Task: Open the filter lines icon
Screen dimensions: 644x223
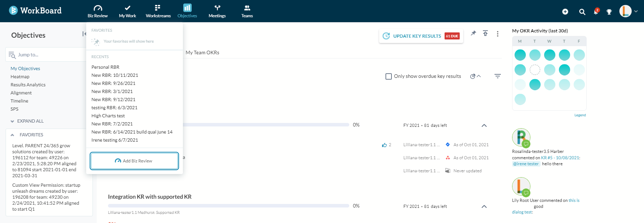Action: point(497,76)
